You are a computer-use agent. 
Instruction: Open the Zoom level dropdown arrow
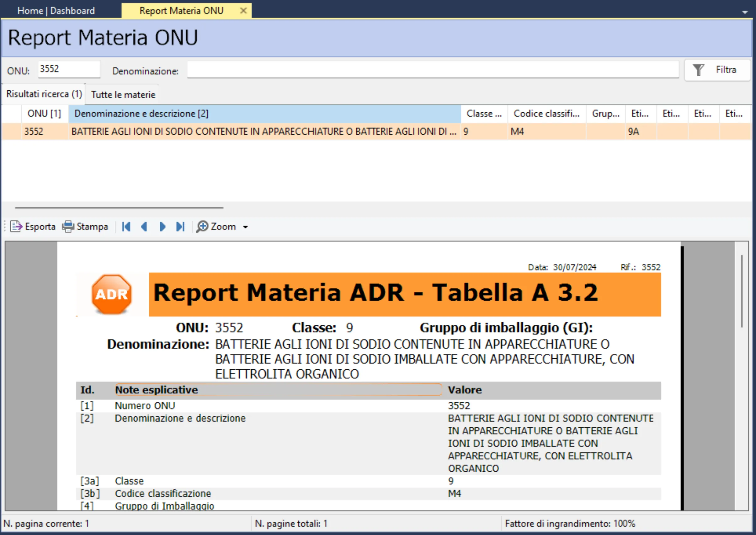click(245, 227)
